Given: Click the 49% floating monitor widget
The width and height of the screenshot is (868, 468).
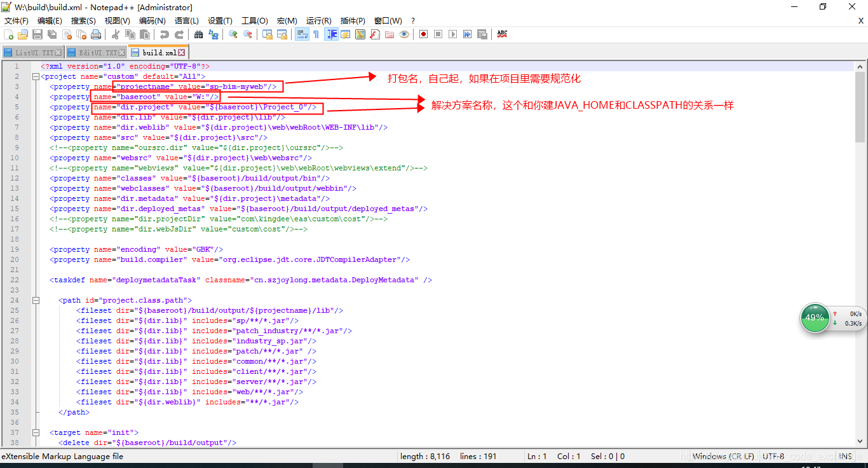Looking at the screenshot, I should (x=814, y=318).
